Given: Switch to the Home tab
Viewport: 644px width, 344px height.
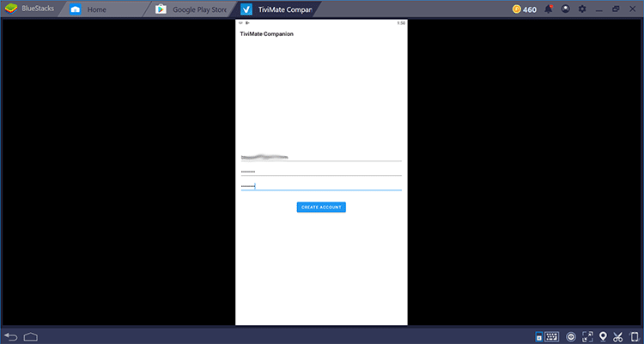Looking at the screenshot, I should [x=103, y=9].
